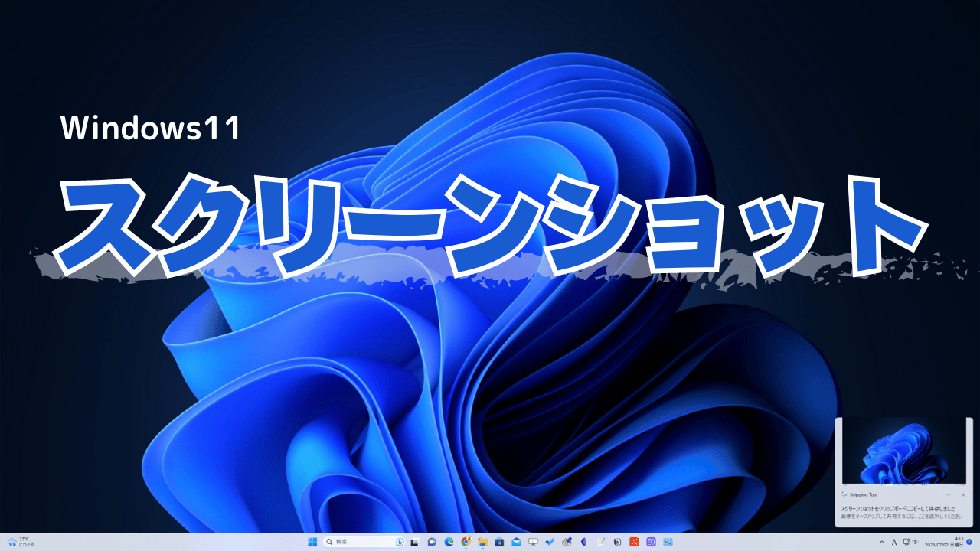This screenshot has height=551, width=980.
Task: Open the Windows Start menu
Action: pos(312,542)
